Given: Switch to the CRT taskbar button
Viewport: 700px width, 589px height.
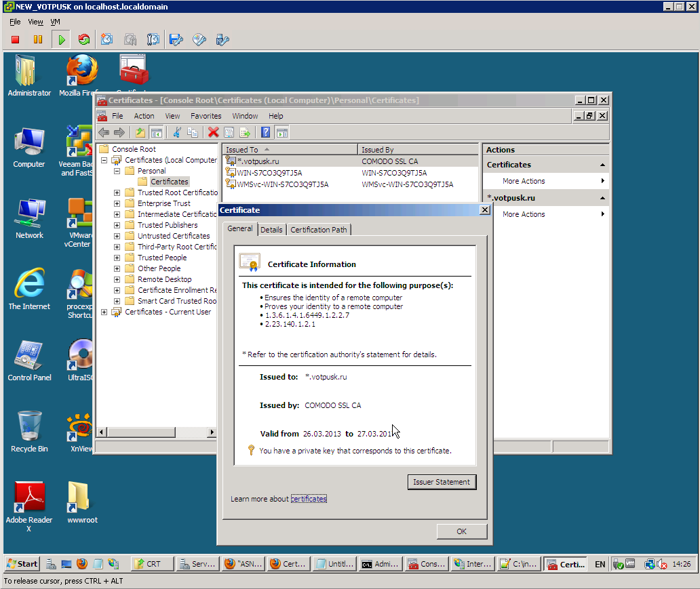Looking at the screenshot, I should (152, 564).
